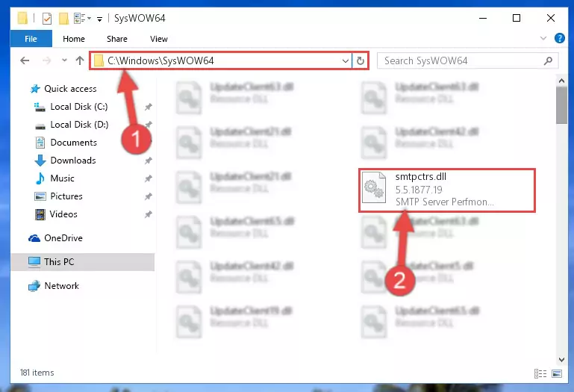Click the pin icon next to Downloads
The image size is (574, 392).
click(149, 161)
